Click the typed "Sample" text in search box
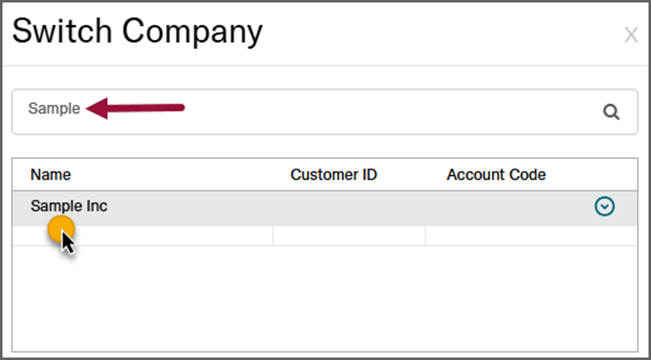The width and height of the screenshot is (651, 360). coord(54,109)
